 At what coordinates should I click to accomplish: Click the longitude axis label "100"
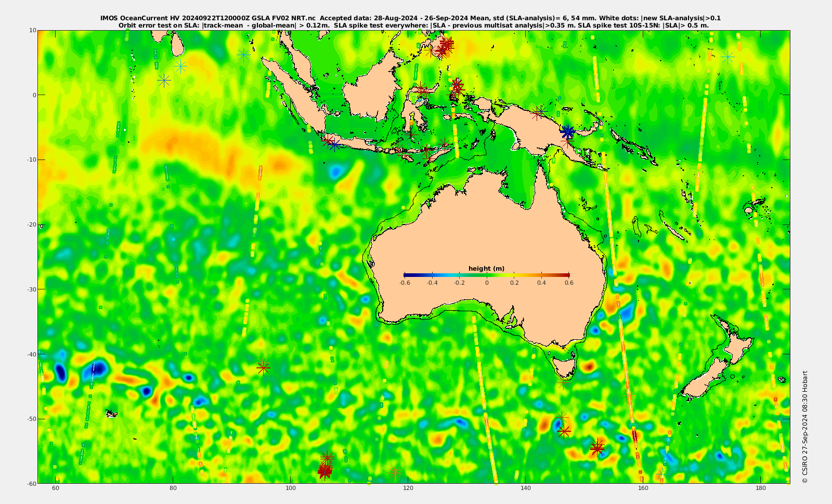[x=291, y=488]
